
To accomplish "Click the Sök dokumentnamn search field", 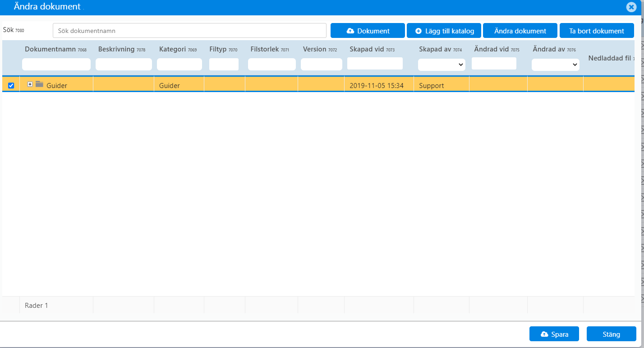I will coord(189,31).
